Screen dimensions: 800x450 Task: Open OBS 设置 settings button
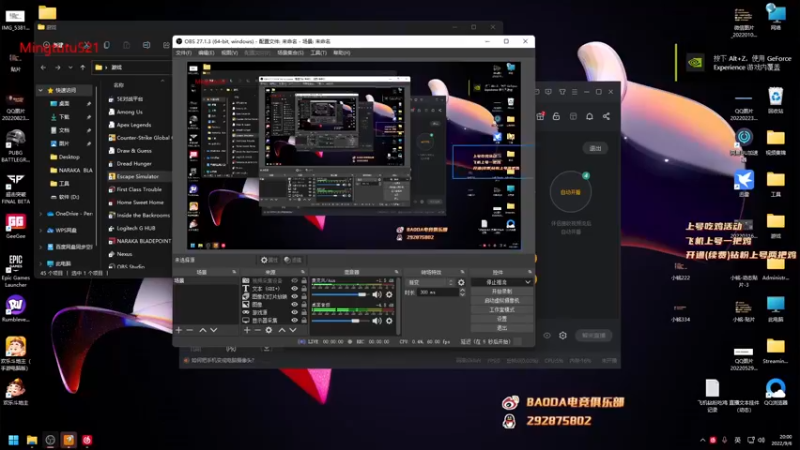pos(502,319)
